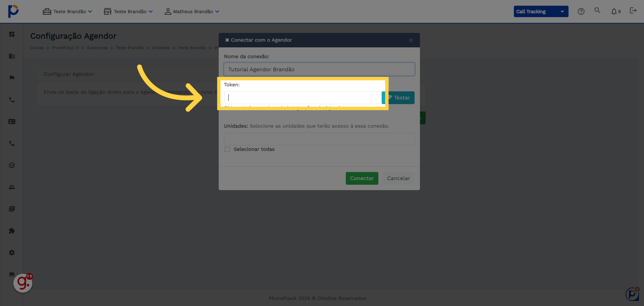Open the phone icon below the contact card
The image size is (644, 306).
coord(12,143)
